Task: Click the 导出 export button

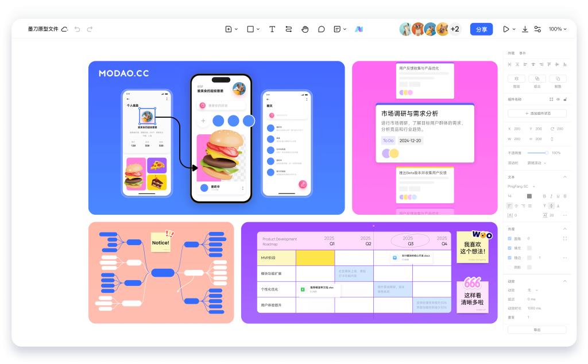Action: point(537,330)
